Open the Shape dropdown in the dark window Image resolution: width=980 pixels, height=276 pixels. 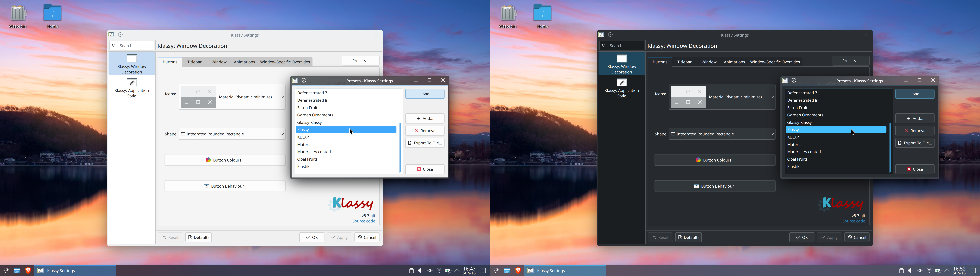tap(722, 134)
